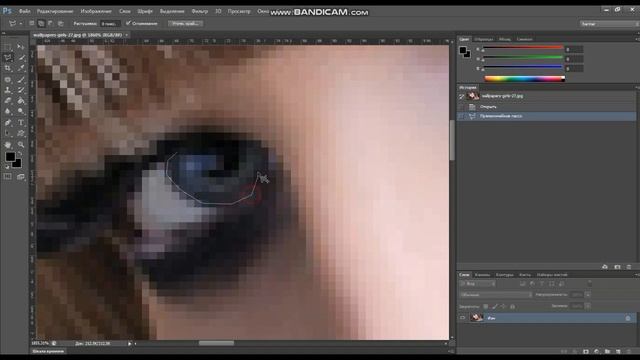Screen dimensions: 640x360
Task: Select the Brush tool
Action: 21,80
